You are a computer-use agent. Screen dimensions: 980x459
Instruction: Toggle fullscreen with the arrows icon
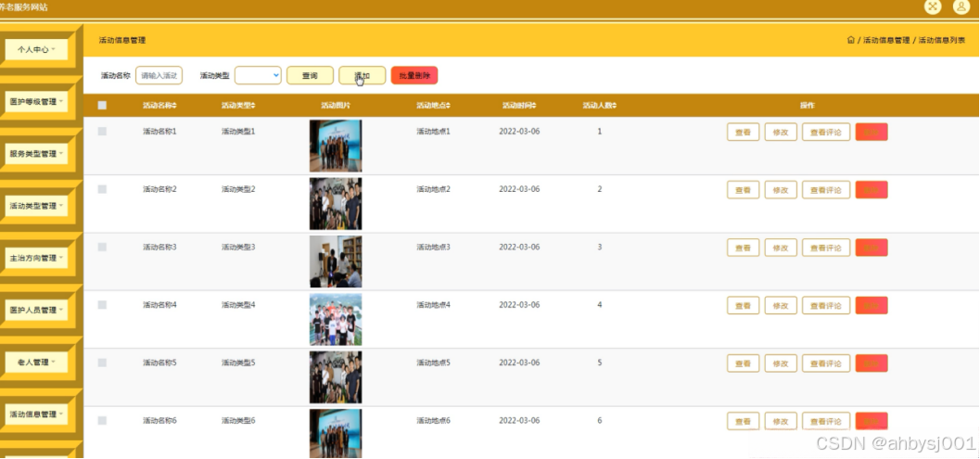click(933, 6)
